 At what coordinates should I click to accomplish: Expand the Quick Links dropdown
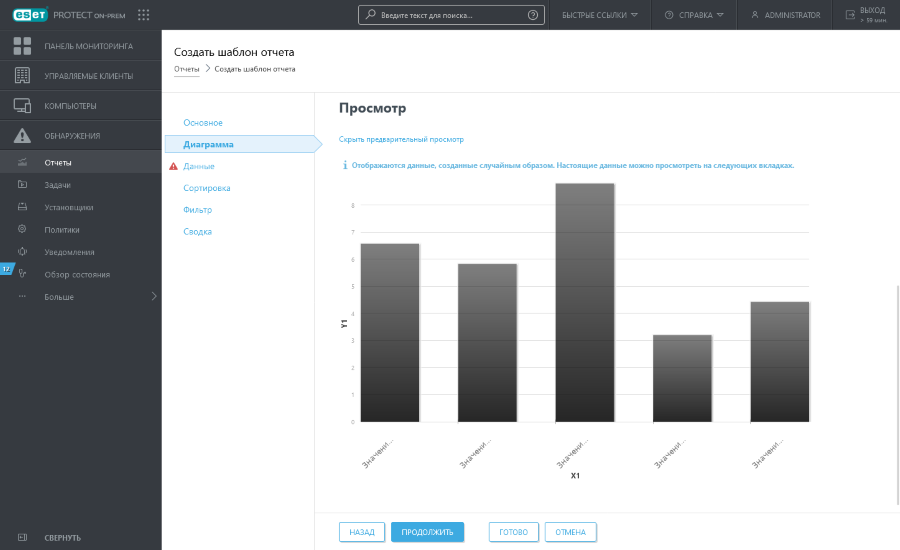600,15
